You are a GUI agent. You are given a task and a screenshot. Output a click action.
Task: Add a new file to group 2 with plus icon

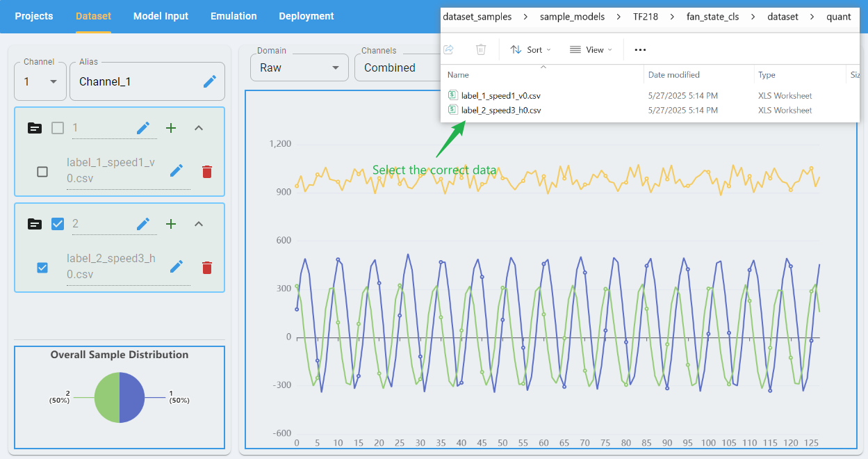(171, 223)
